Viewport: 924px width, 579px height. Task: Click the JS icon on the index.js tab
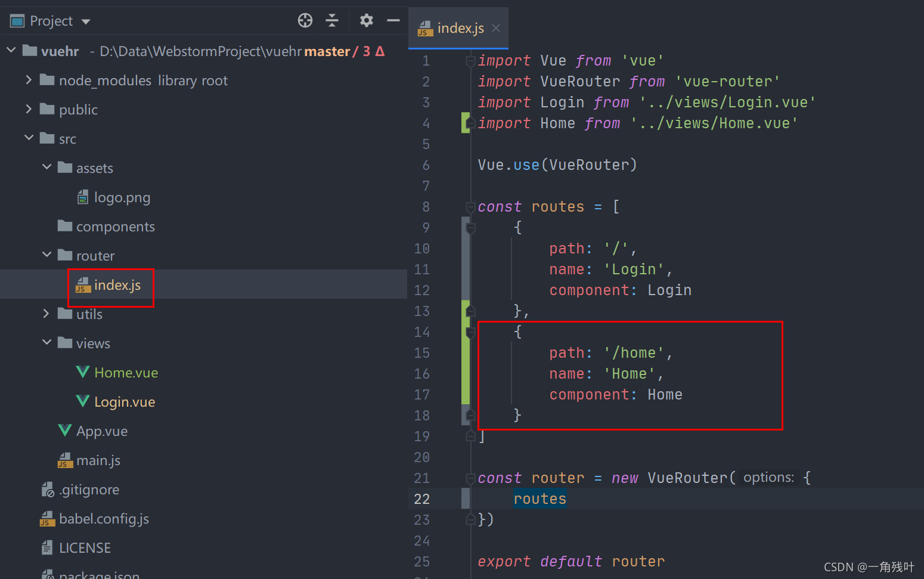coord(424,29)
